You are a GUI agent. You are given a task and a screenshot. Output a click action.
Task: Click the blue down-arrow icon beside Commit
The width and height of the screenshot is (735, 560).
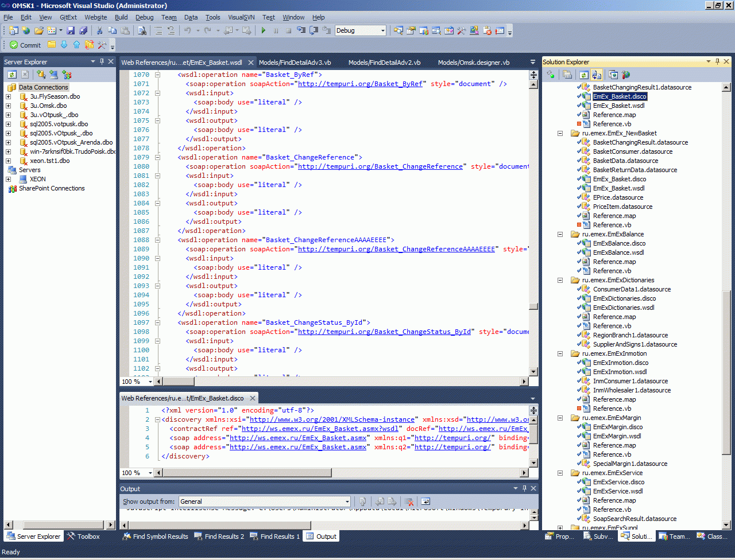point(64,45)
